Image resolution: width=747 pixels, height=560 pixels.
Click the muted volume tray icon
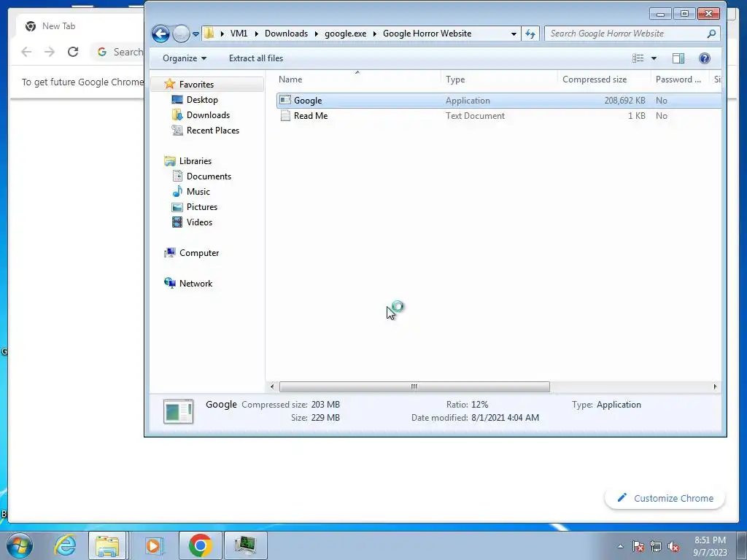click(673, 547)
